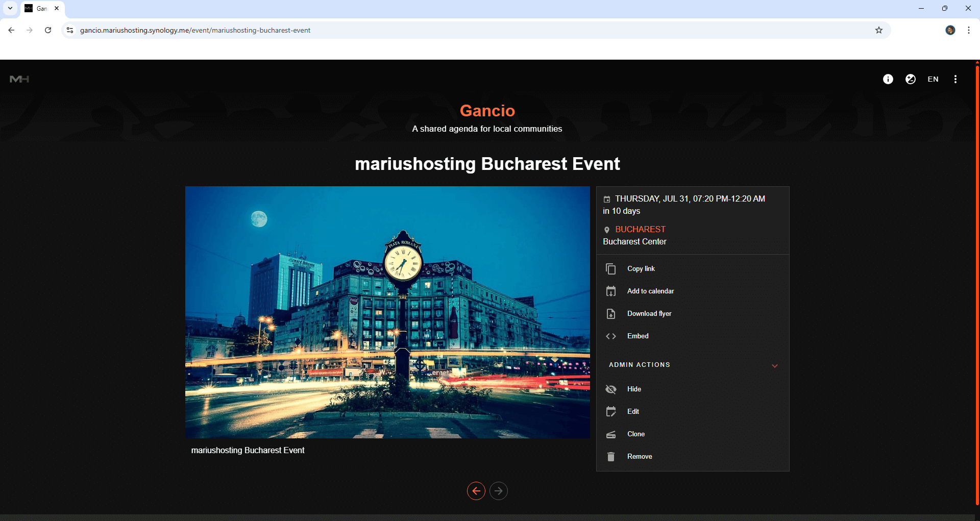Click the Copy link icon
This screenshot has height=521, width=980.
(610, 269)
